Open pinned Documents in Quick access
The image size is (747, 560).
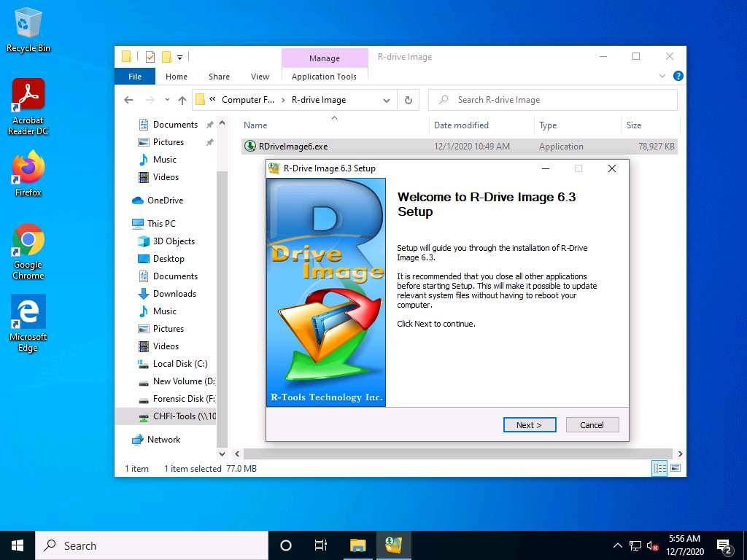click(175, 124)
